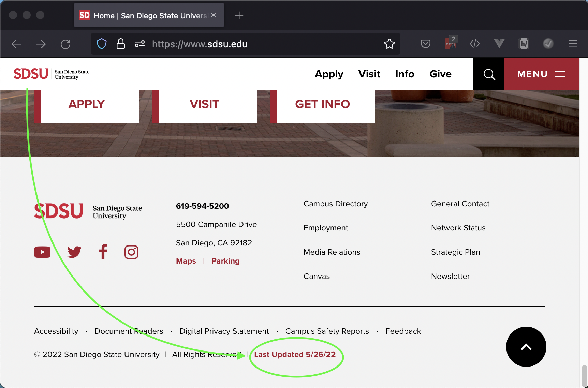Go forward using browser forward arrow
The height and width of the screenshot is (388, 588).
(41, 44)
